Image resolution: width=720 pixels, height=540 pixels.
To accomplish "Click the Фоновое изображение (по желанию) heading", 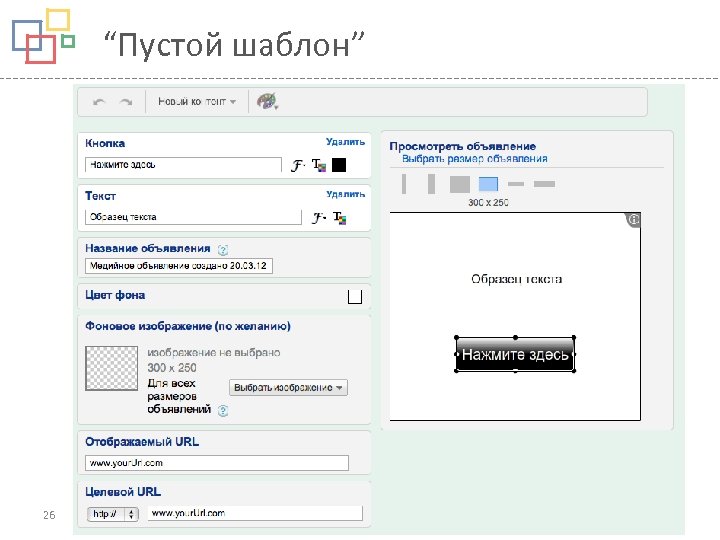I will tap(188, 326).
